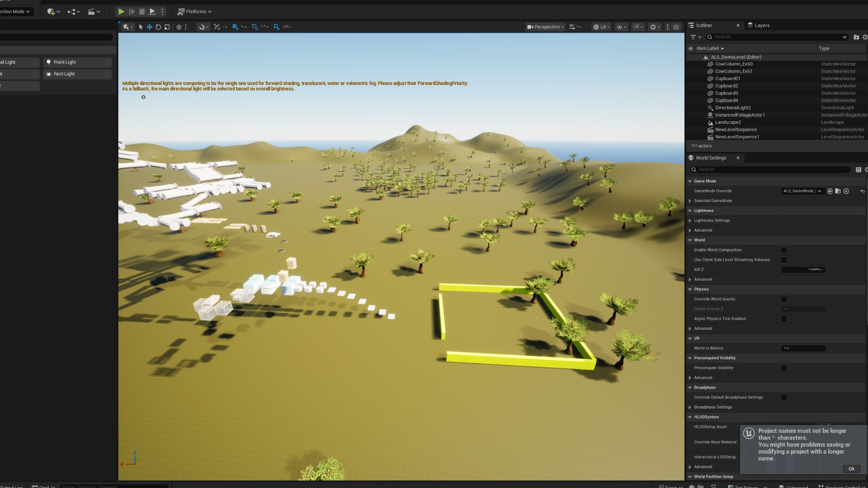The width and height of the screenshot is (868, 488).
Task: Activate the Scale gizmo tool
Action: coord(167,27)
